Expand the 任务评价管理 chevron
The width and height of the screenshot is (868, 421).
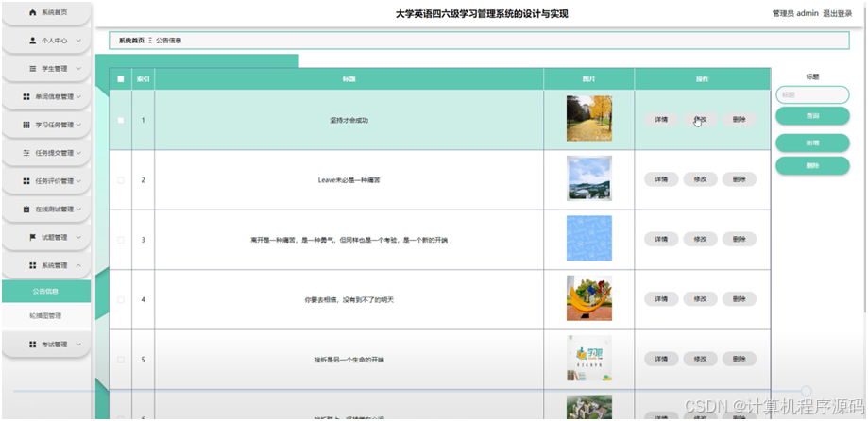pyautogui.click(x=78, y=181)
